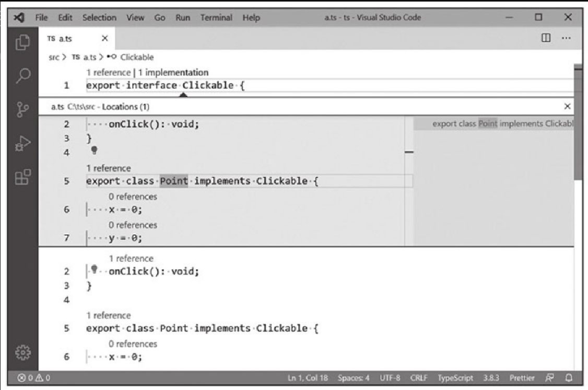The image size is (588, 390).
Task: Open the Selection menu
Action: point(99,18)
